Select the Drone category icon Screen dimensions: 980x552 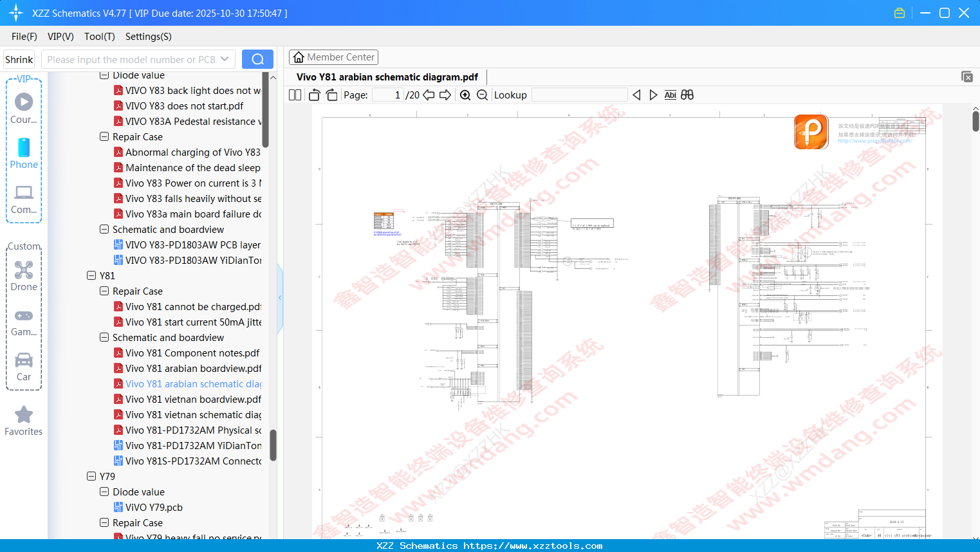[24, 270]
